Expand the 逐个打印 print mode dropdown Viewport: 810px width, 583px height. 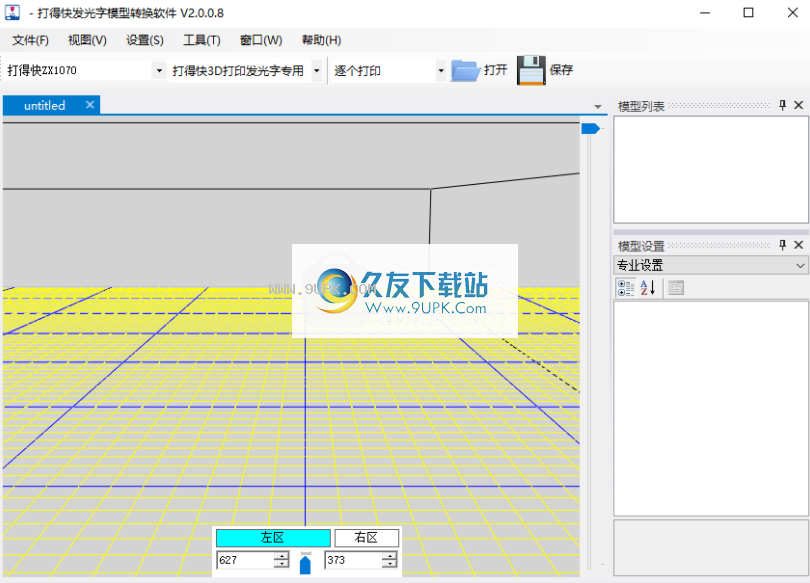tap(441, 70)
